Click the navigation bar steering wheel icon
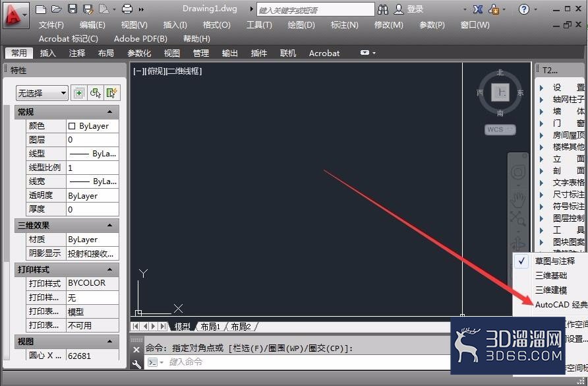The image size is (588, 386). coord(518,173)
